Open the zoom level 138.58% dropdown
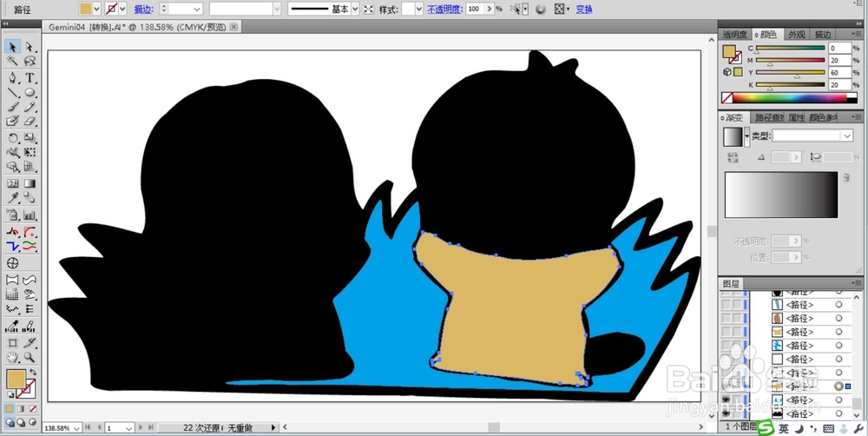Screen dimensions: 868x436 [x=76, y=427]
